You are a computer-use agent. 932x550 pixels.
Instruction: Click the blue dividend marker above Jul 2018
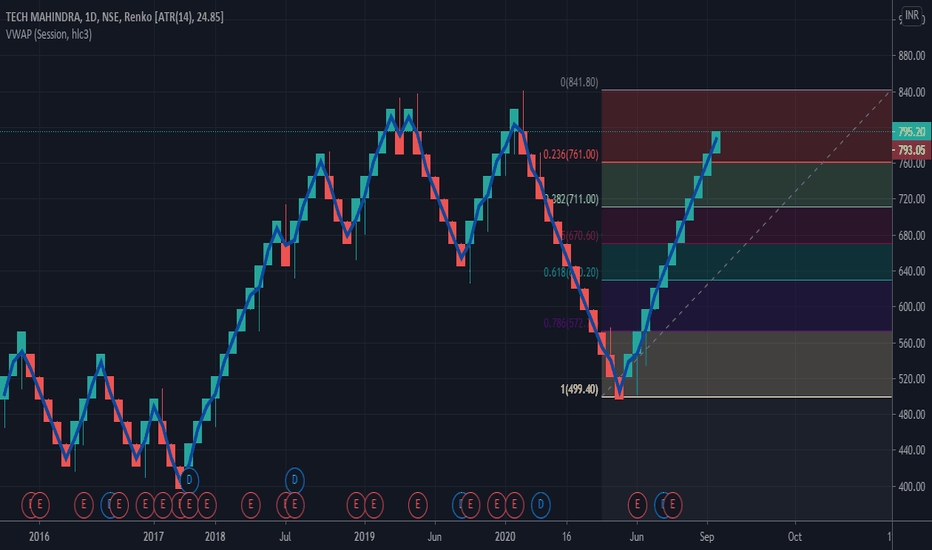(295, 480)
